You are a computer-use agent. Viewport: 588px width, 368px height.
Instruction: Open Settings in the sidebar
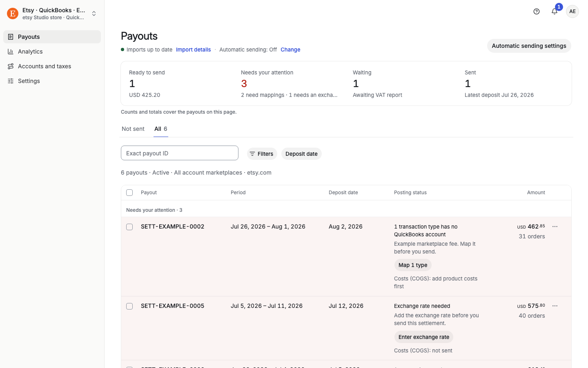tap(52, 81)
